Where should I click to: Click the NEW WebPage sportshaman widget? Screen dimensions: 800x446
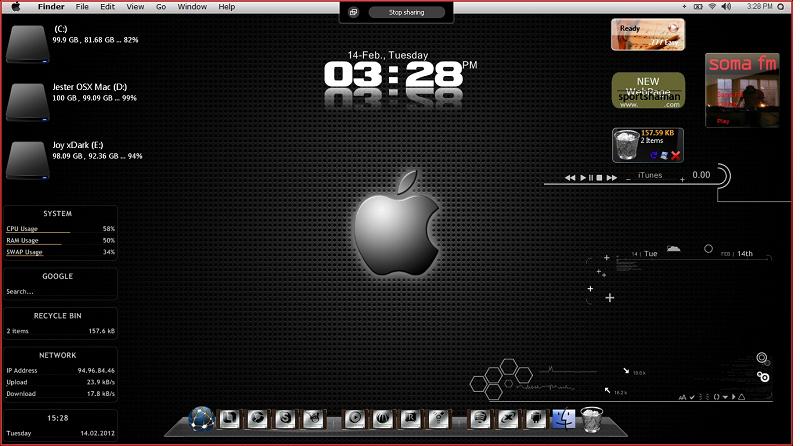click(648, 90)
